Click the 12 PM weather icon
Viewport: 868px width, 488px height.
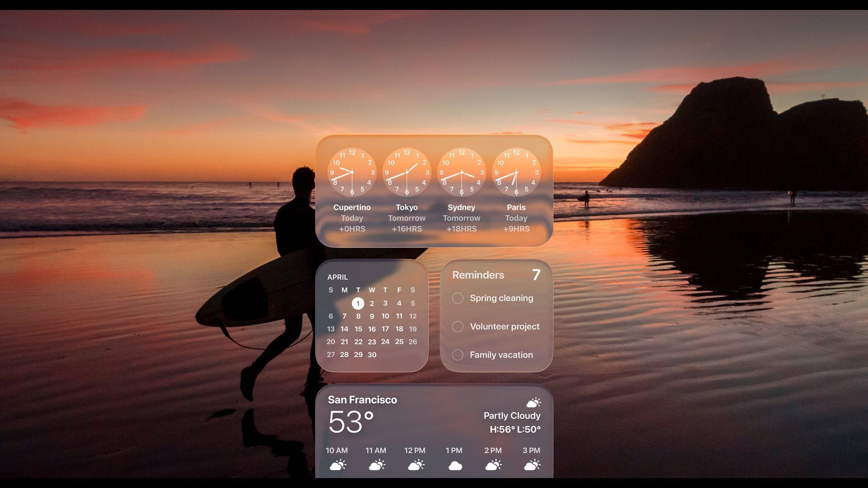point(416,465)
